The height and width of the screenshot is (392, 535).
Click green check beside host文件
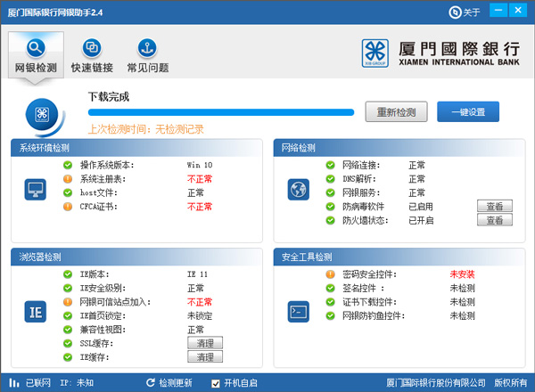[x=68, y=192]
